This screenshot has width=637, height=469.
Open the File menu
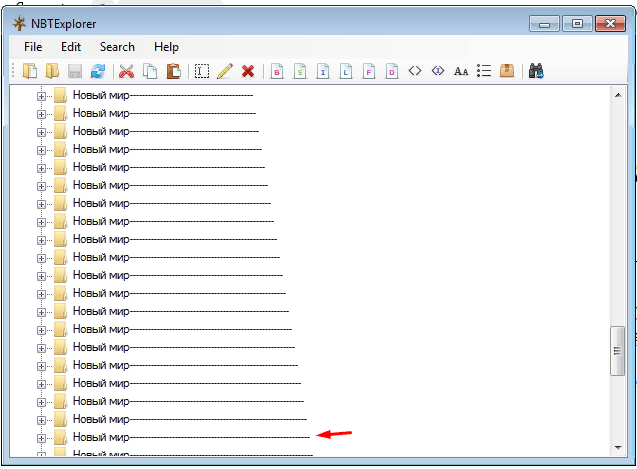point(33,47)
